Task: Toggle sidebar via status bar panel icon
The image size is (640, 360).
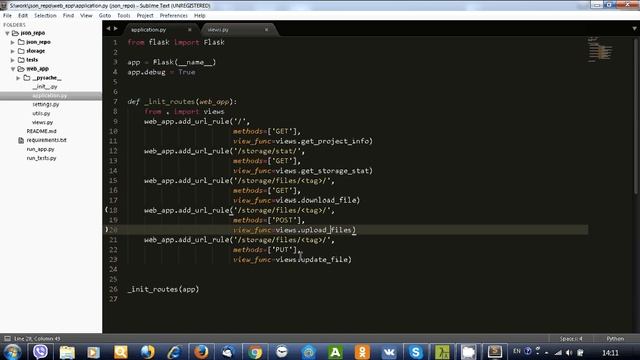Action: coord(7,338)
